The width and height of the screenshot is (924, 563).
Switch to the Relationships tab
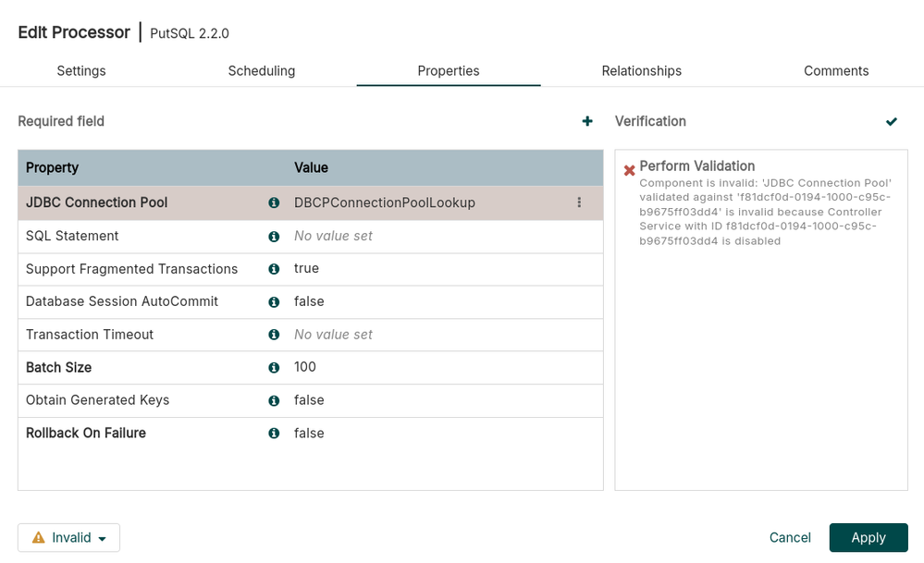click(x=641, y=70)
